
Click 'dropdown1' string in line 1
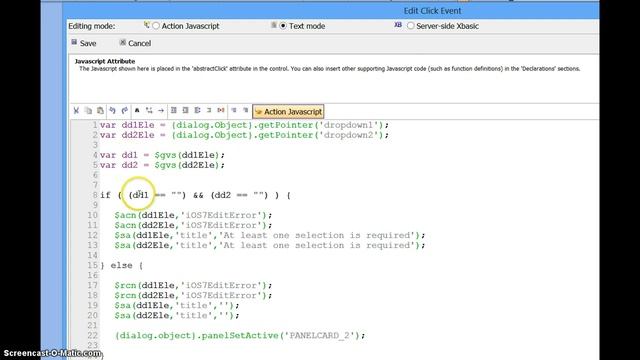(349, 125)
